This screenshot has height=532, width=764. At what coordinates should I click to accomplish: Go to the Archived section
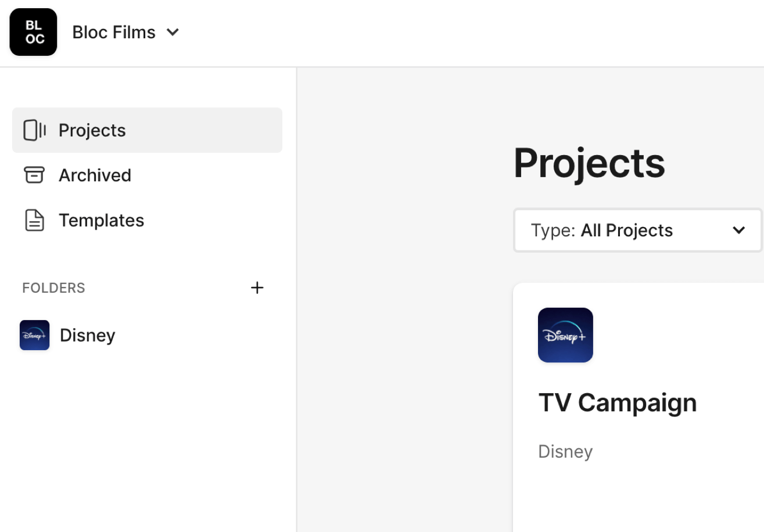click(x=95, y=175)
